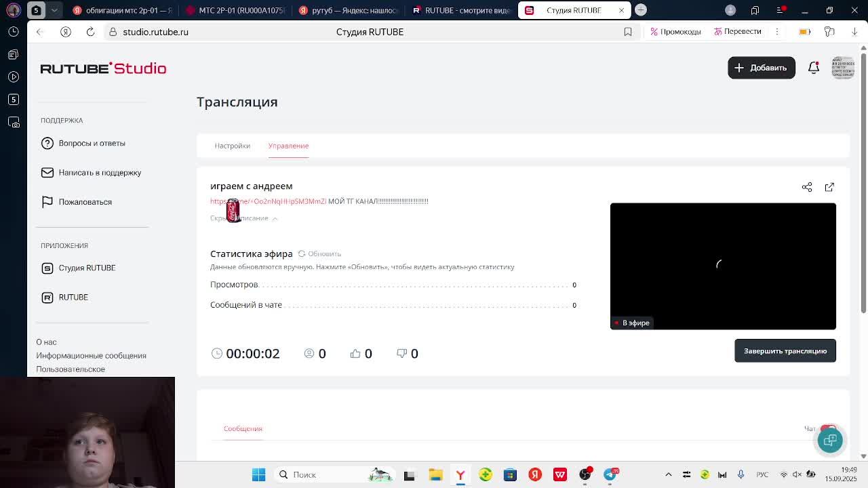Open the notifications bell
868x488 pixels.
click(814, 68)
